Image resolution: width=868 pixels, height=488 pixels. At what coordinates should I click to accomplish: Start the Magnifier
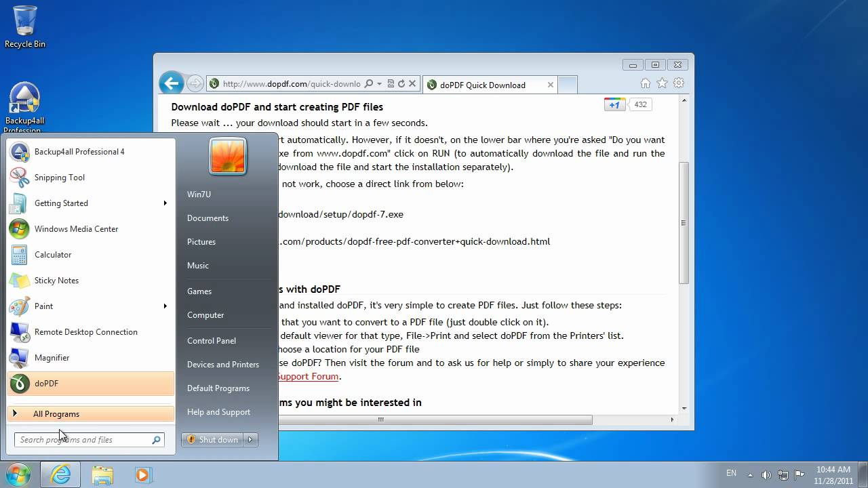pyautogui.click(x=91, y=358)
